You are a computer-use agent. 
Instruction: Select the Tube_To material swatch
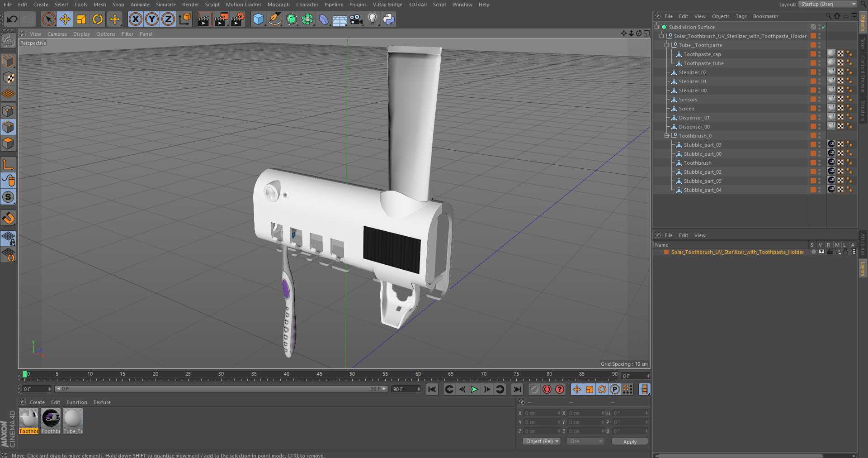(x=73, y=421)
